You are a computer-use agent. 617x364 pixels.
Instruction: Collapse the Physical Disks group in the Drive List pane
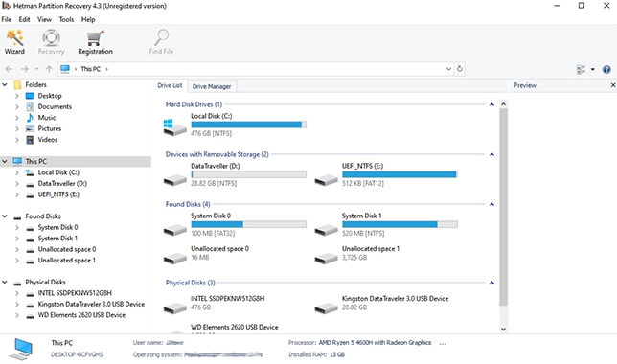491,283
